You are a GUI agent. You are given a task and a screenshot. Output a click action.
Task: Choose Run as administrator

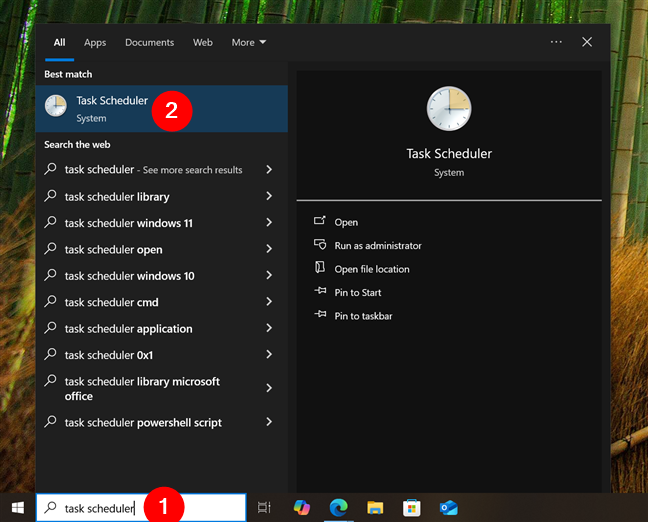(378, 246)
